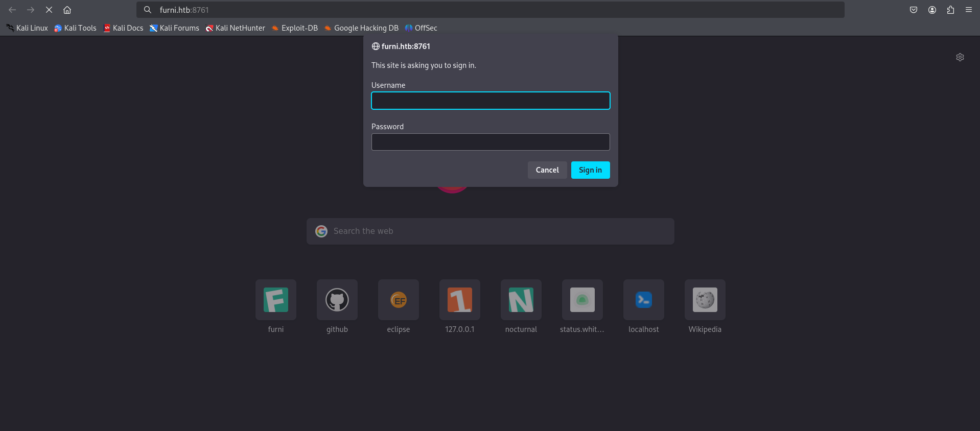Cancel the authentication dialog
Image resolution: width=980 pixels, height=431 pixels.
pos(547,170)
